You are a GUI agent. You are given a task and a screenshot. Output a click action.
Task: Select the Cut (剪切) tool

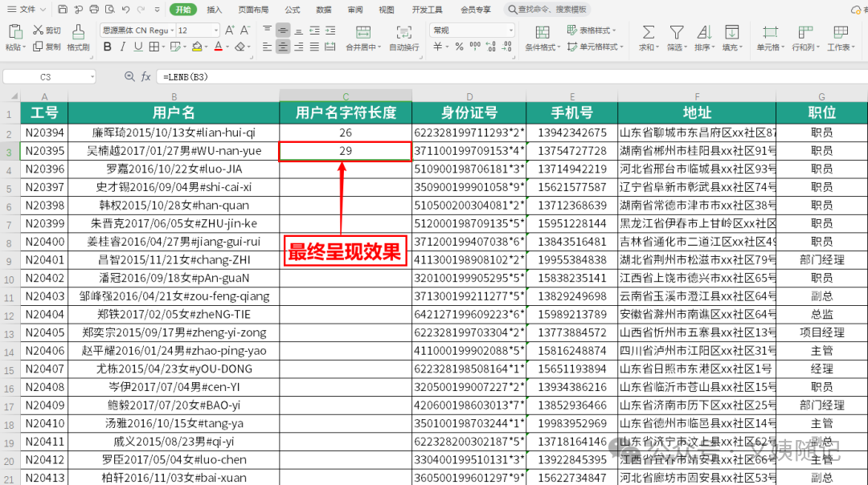(x=47, y=30)
